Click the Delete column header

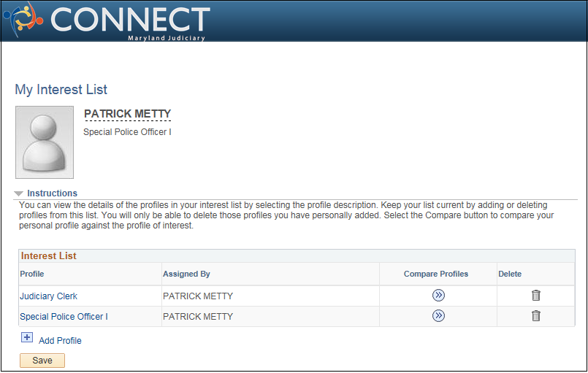(510, 274)
